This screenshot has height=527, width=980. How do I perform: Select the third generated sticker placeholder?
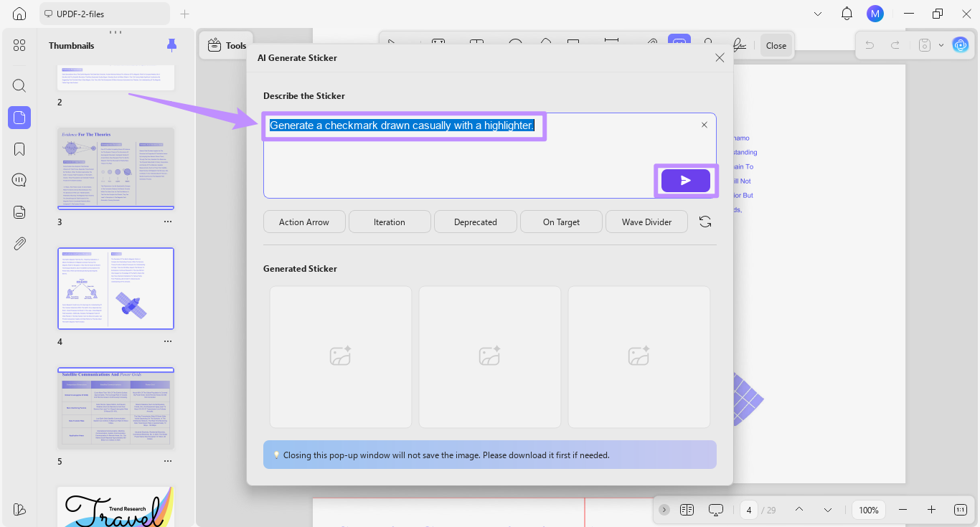point(639,356)
